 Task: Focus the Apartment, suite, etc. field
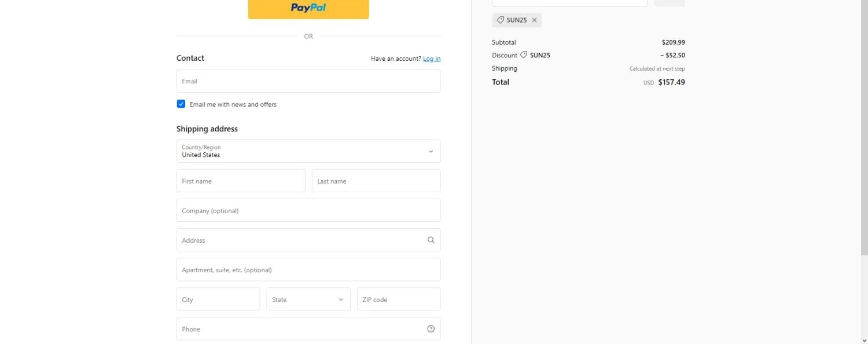click(308, 270)
